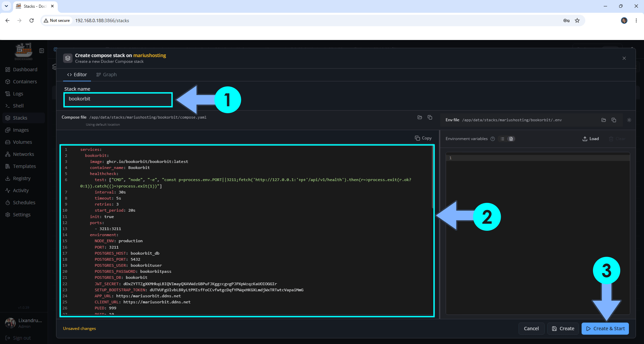Cancel the stack creation
Screen dimensions: 644x344
pyautogui.click(x=531, y=329)
